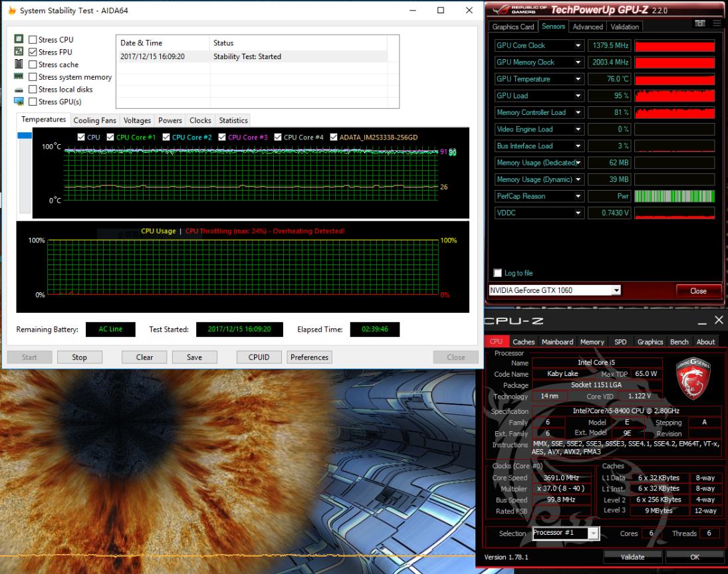Enable the Stress CPU checkbox

(x=33, y=40)
